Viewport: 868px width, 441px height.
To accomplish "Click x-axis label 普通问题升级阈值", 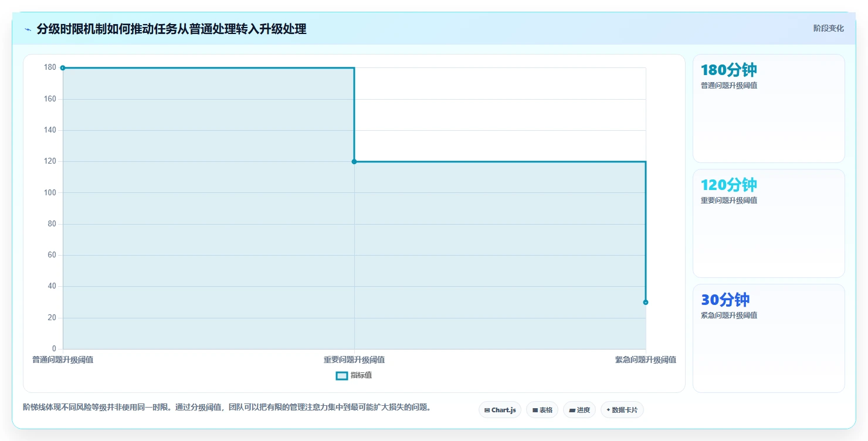I will [63, 360].
